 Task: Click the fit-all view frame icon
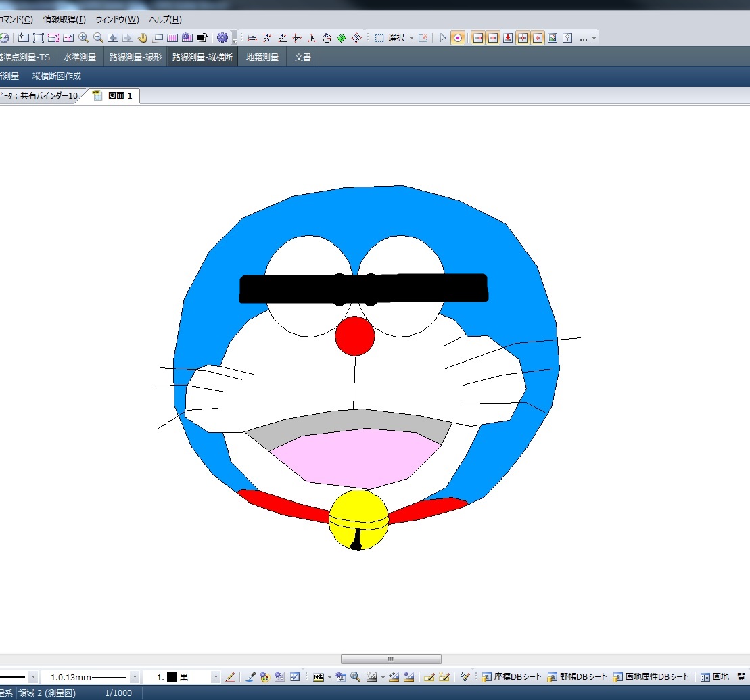pyautogui.click(x=39, y=38)
